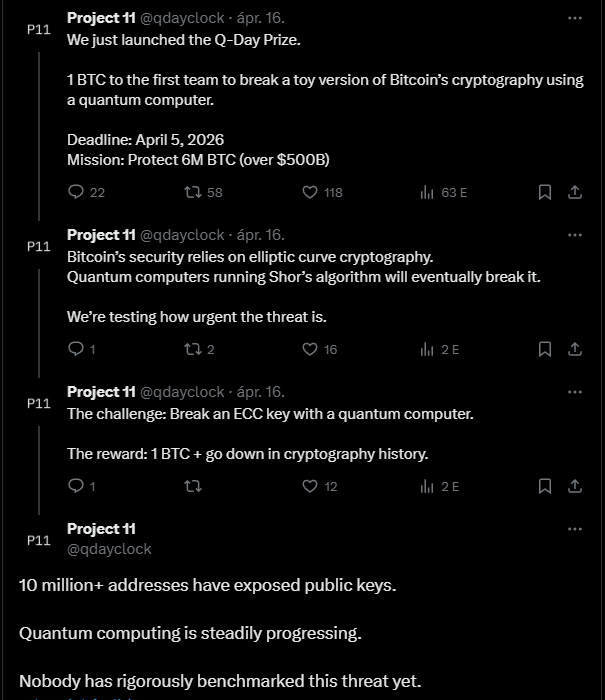Retweet the ECC key challenge tweet

[193, 486]
